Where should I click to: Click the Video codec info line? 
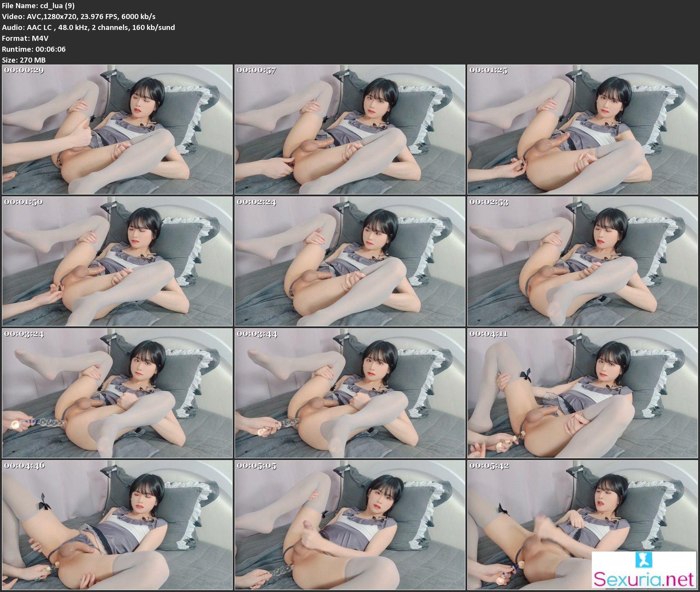[x=79, y=16]
